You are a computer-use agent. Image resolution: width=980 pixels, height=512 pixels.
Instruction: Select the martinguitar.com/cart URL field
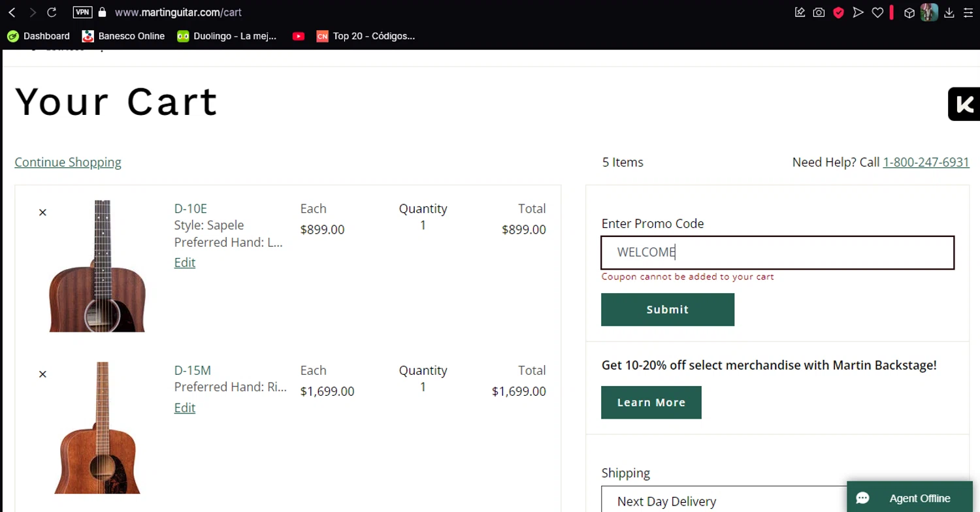[178, 12]
